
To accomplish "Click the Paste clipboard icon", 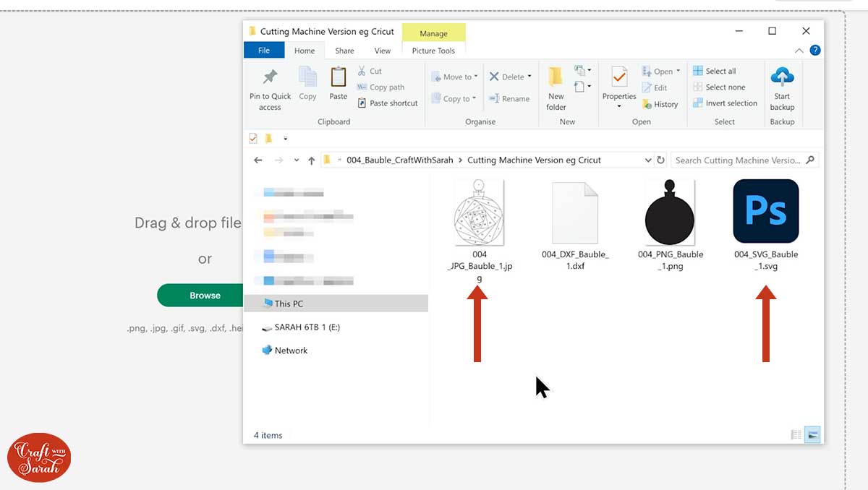I will (338, 77).
